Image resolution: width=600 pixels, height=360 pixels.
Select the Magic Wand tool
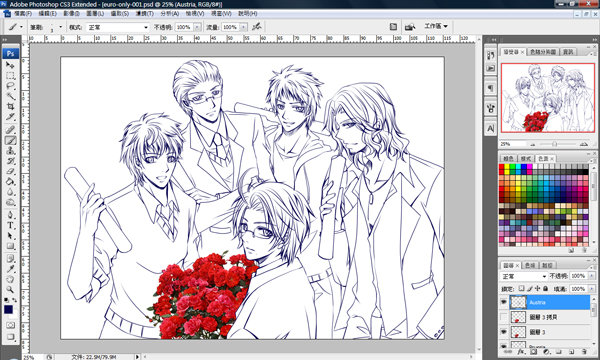point(10,96)
